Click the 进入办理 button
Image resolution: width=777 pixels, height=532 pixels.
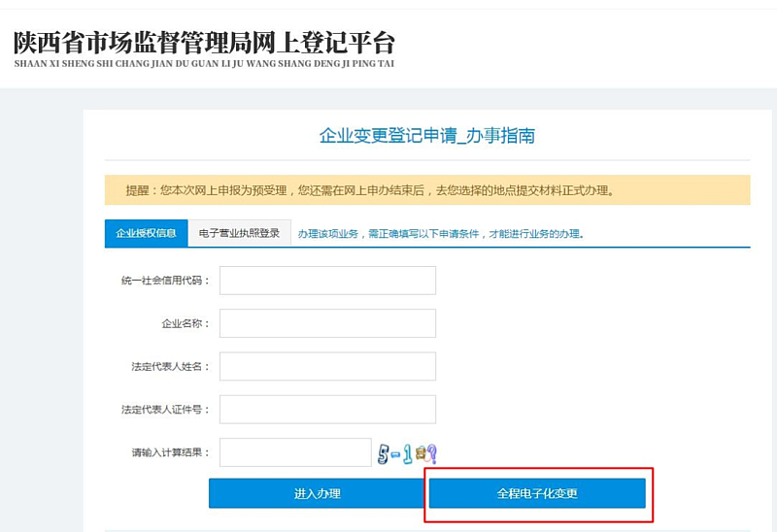(x=317, y=493)
